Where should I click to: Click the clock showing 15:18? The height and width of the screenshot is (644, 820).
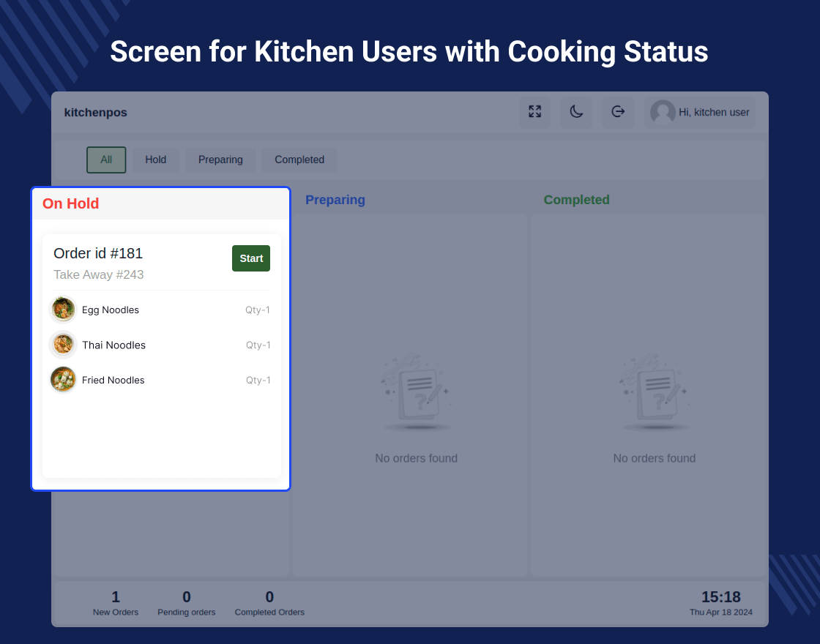[x=721, y=597]
